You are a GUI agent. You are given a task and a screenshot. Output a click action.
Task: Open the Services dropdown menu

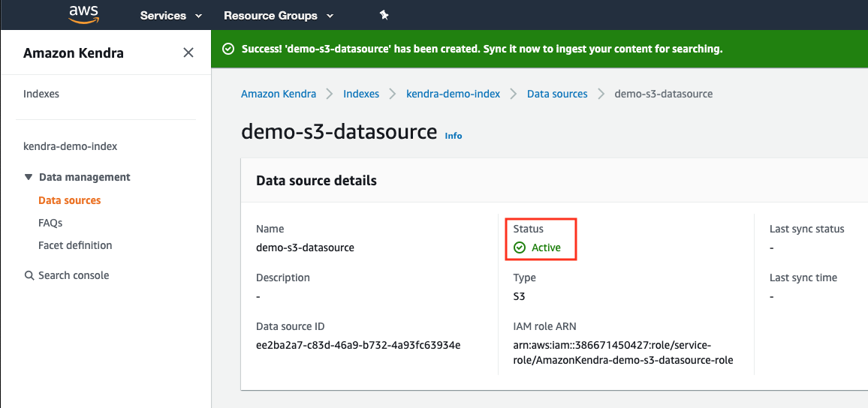click(x=171, y=16)
